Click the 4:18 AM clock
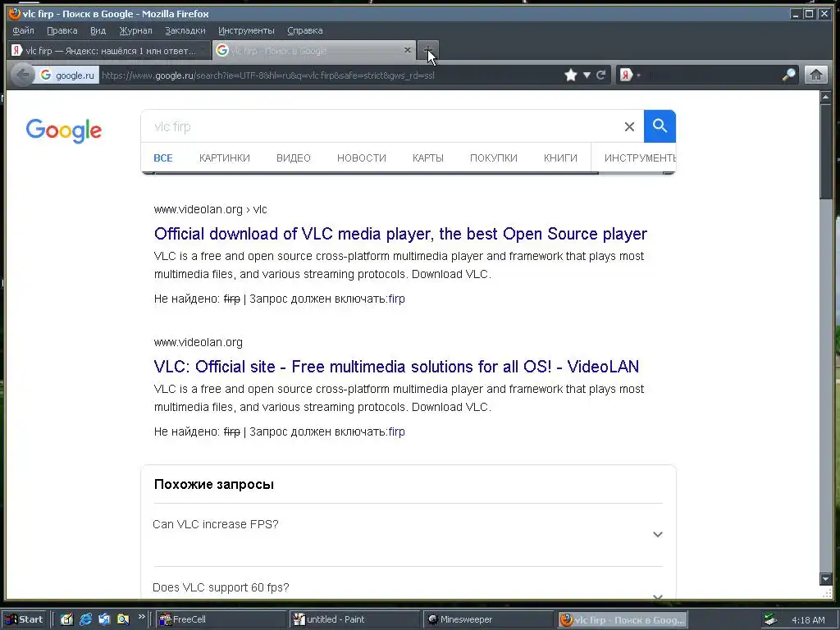Image resolution: width=840 pixels, height=630 pixels. coord(808,620)
